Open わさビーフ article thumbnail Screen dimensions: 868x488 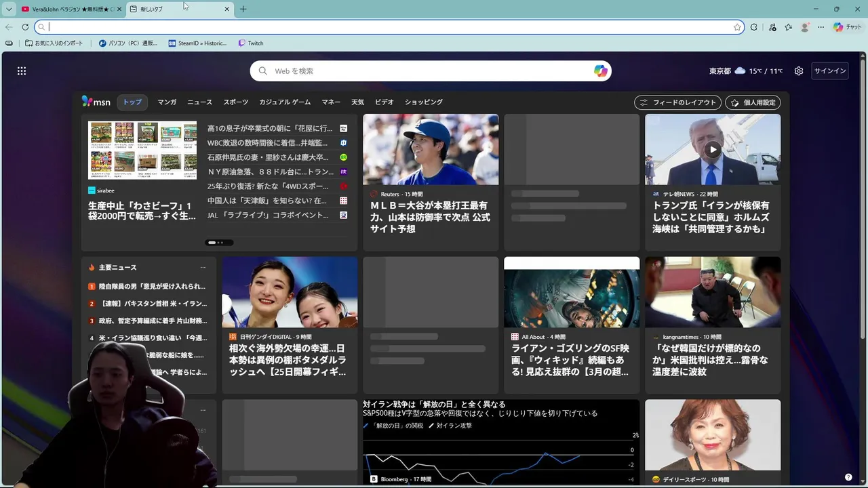point(142,150)
